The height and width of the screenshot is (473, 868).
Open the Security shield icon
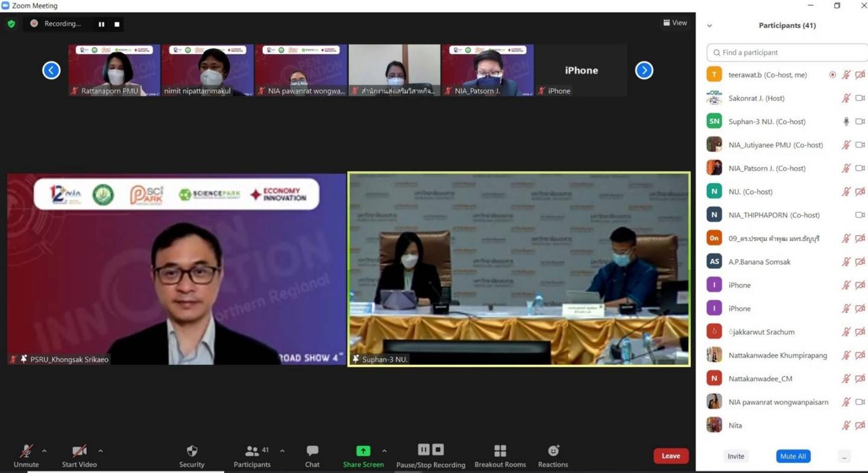tap(192, 451)
